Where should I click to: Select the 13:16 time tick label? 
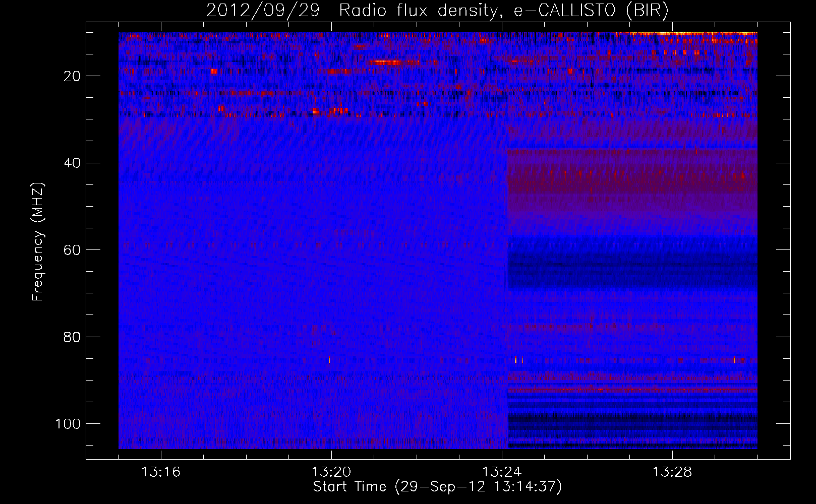(161, 472)
